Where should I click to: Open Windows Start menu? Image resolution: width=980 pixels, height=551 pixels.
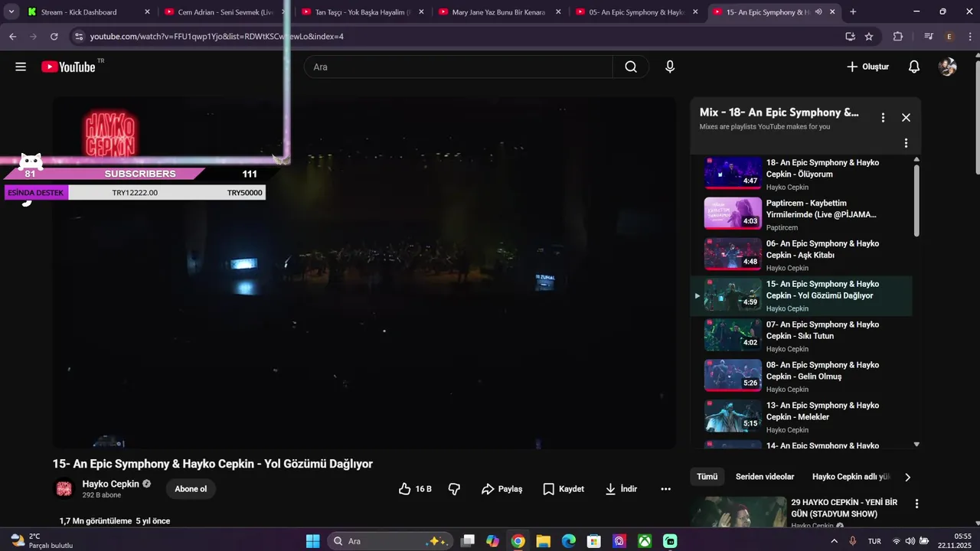pos(313,541)
